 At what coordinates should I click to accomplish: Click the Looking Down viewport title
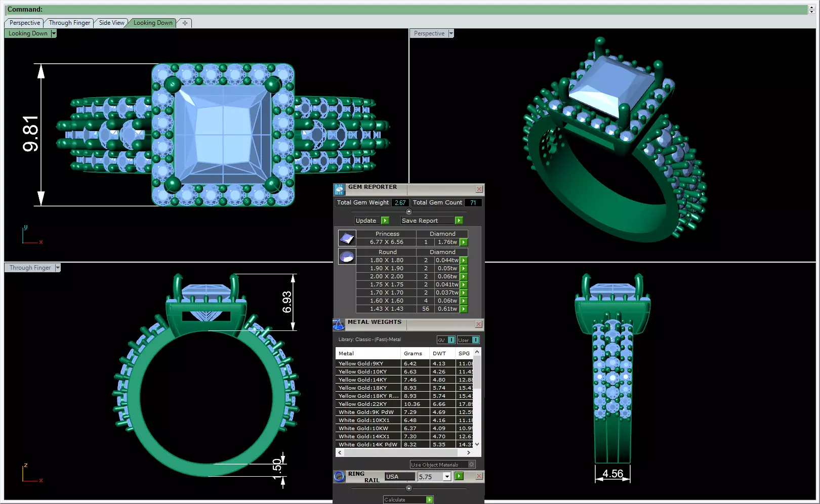click(x=28, y=33)
